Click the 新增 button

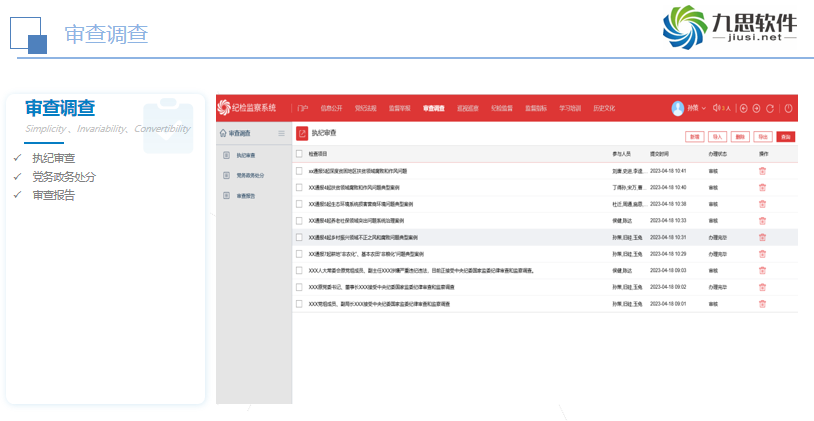(x=693, y=135)
